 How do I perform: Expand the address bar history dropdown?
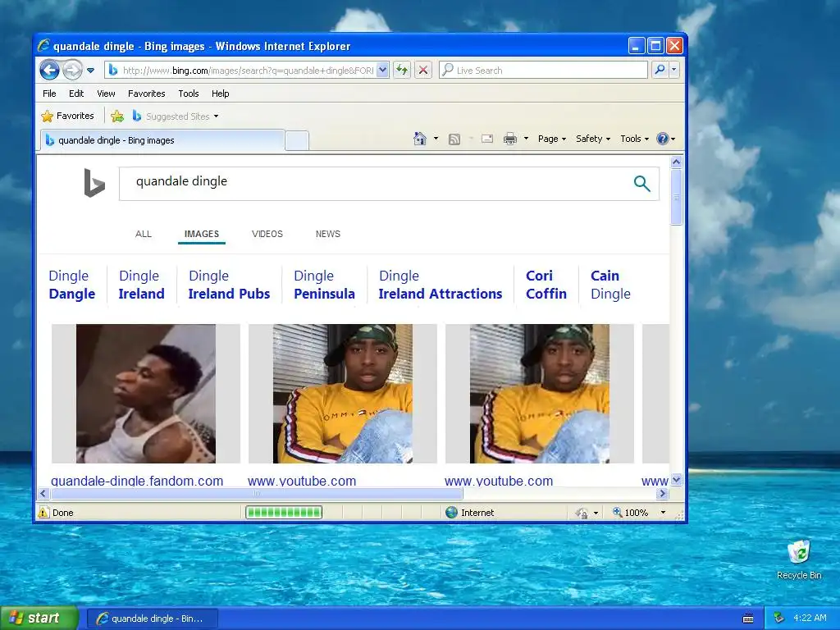(382, 71)
